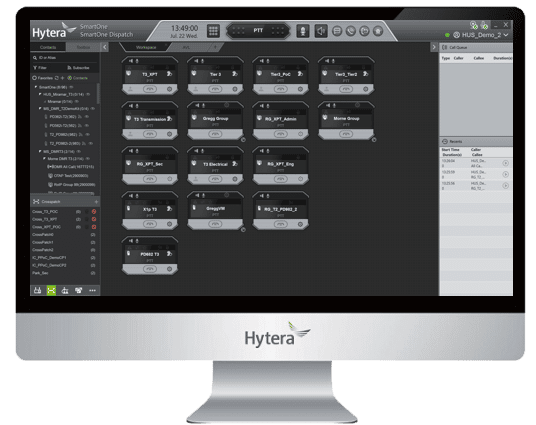
Task: Switch to the Toolbox tab
Action: click(x=83, y=47)
